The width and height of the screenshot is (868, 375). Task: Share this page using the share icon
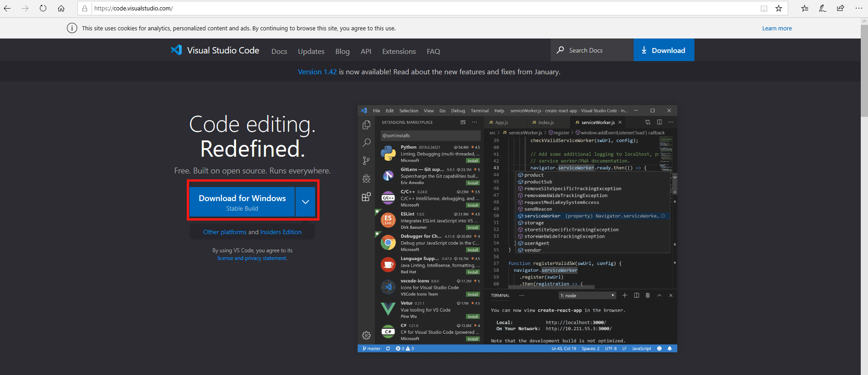click(x=840, y=8)
